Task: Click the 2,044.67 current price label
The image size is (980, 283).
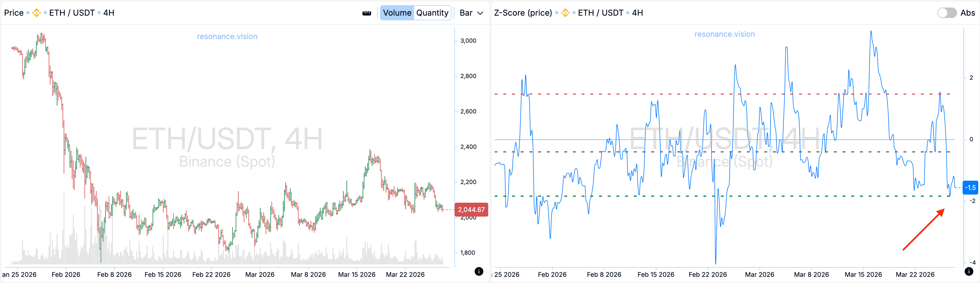Action: 471,210
